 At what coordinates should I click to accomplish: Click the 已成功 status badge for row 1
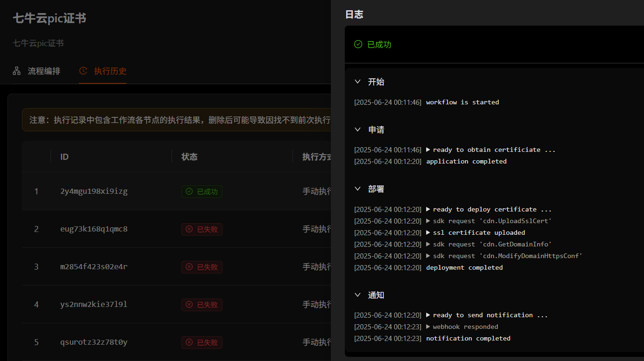(202, 191)
